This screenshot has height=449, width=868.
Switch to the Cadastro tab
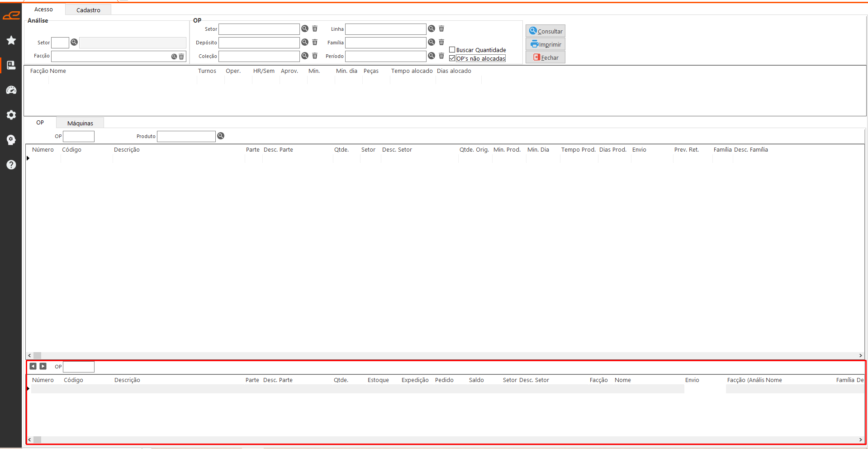coord(88,10)
